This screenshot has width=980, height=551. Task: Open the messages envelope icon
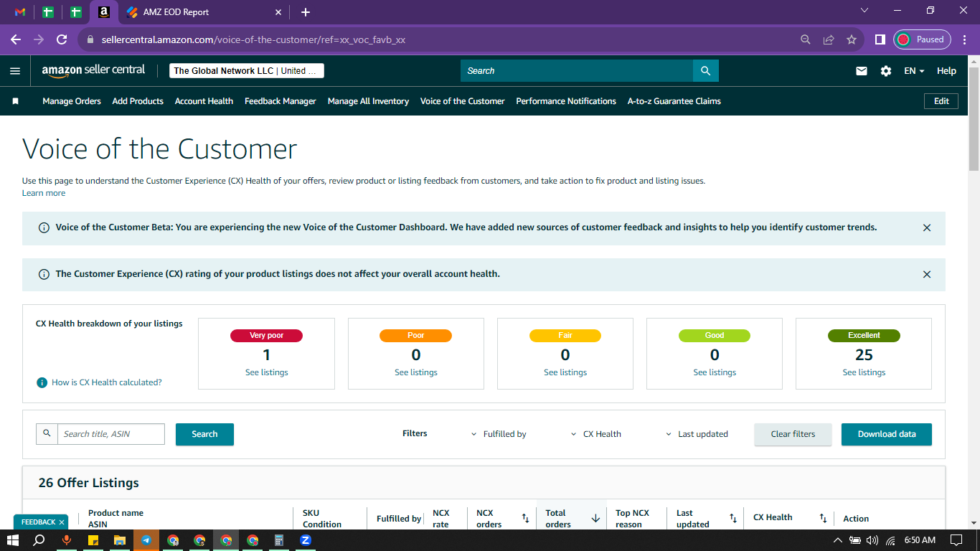pyautogui.click(x=862, y=71)
